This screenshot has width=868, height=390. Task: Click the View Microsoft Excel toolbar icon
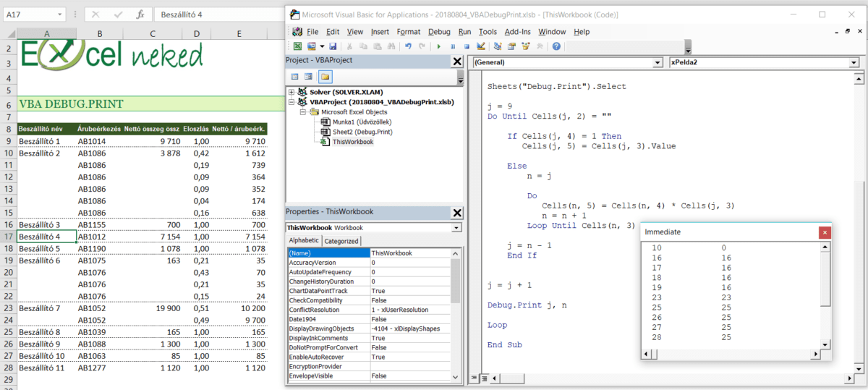[x=297, y=46]
